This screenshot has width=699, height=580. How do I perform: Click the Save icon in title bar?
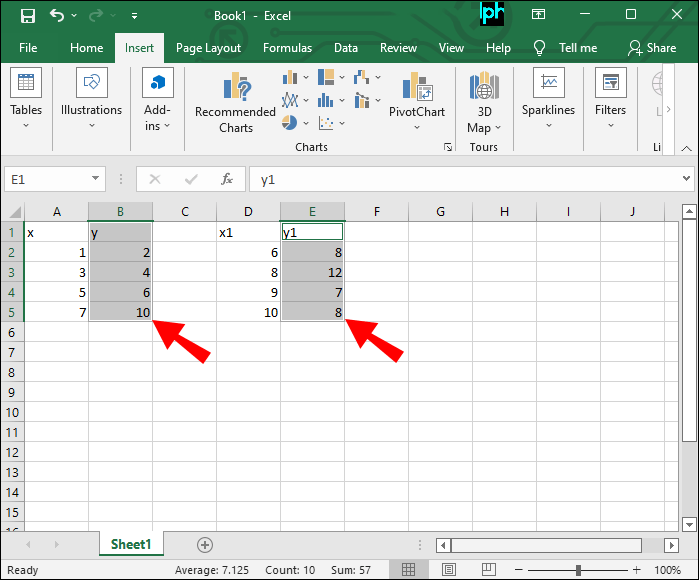point(27,16)
